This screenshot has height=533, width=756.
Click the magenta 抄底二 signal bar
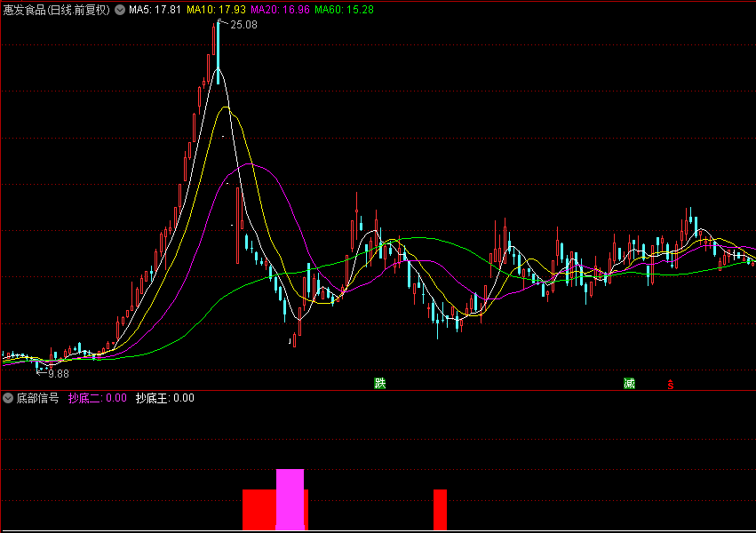290,500
